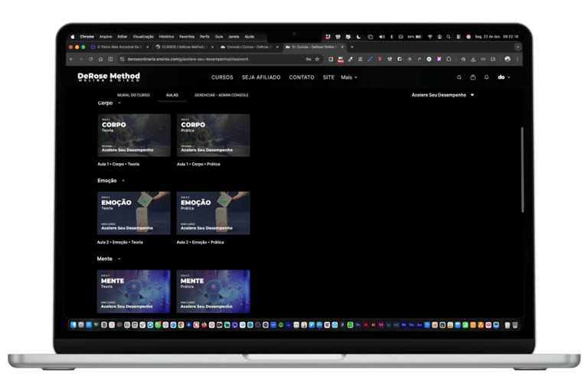Open Finder in the Dock
This screenshot has width=588, height=392.
tap(73, 325)
